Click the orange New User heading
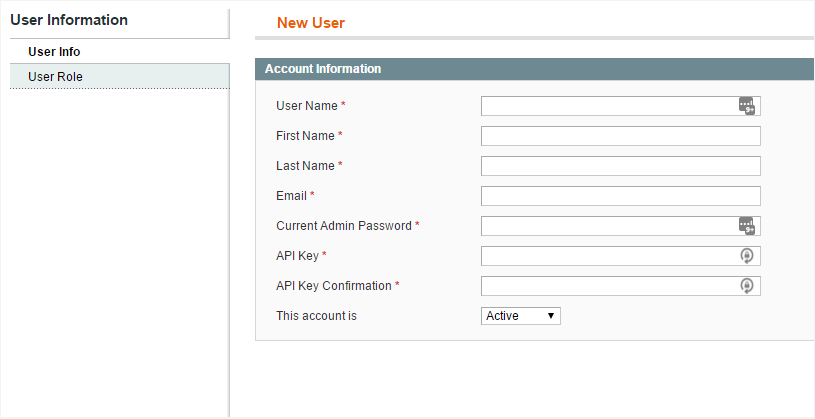This screenshot has height=419, width=815. pyautogui.click(x=311, y=23)
